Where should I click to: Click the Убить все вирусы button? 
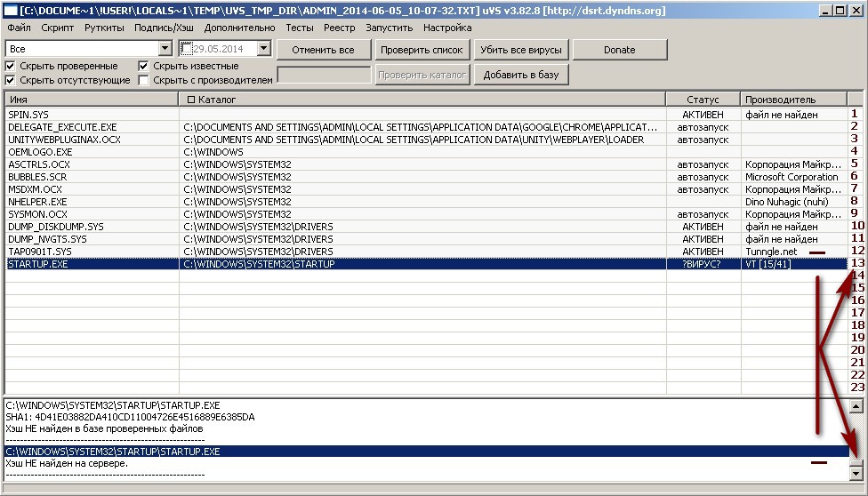click(521, 50)
